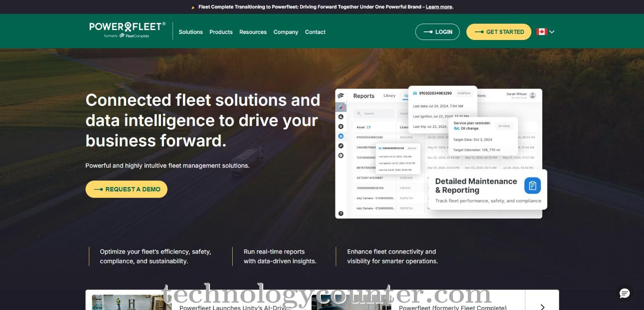Open the Resources navigation menu
This screenshot has width=644, height=310.
pos(253,32)
